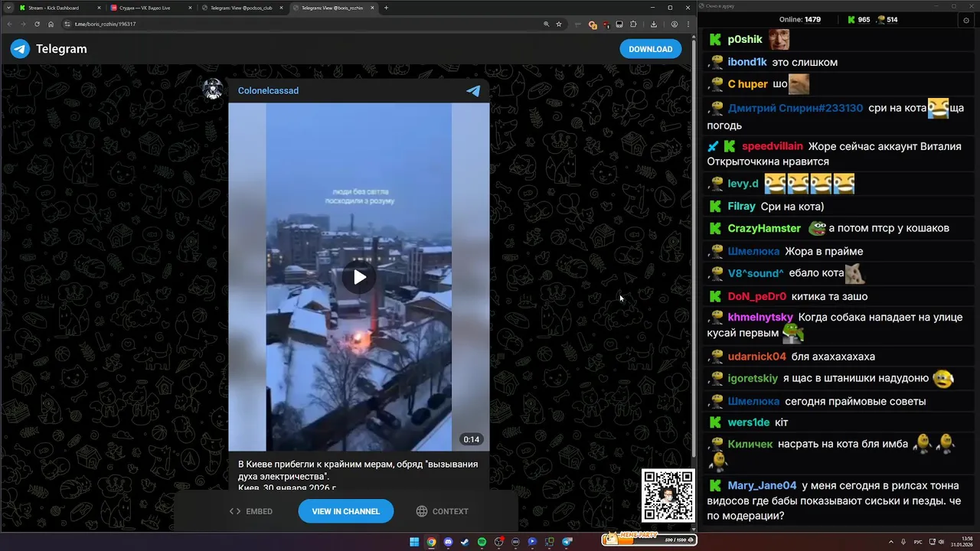Open the CONTEXT option
The image size is (980, 551).
pos(443,511)
